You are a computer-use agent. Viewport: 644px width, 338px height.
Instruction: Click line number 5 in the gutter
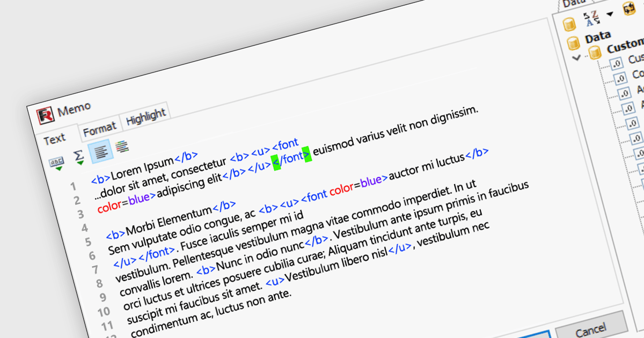tap(87, 241)
